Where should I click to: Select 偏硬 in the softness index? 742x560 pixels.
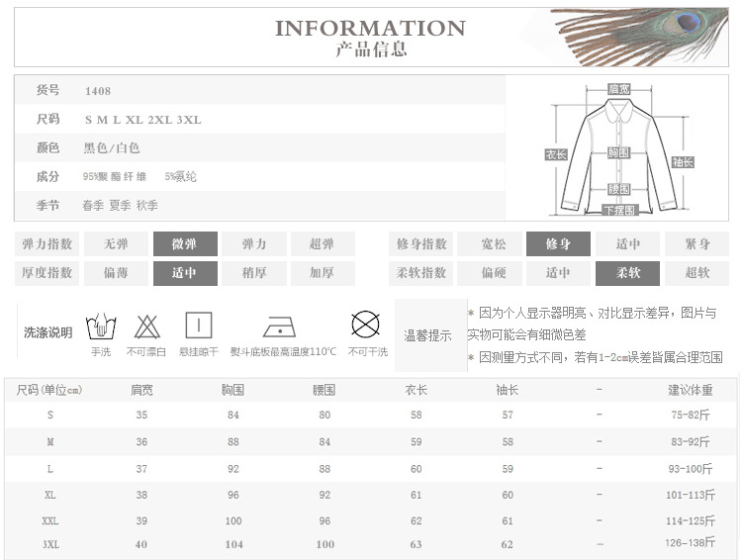click(490, 273)
